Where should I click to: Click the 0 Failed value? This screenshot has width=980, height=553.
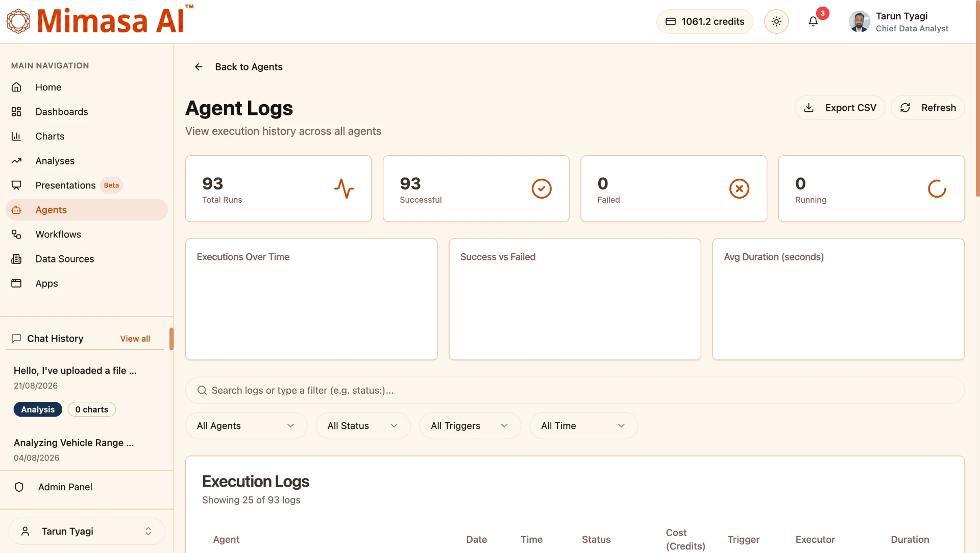603,183
